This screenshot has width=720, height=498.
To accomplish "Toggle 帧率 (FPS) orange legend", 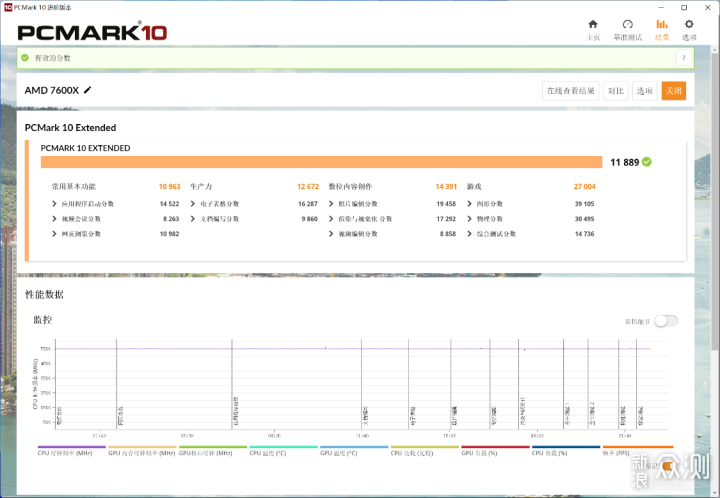I will pos(637,450).
